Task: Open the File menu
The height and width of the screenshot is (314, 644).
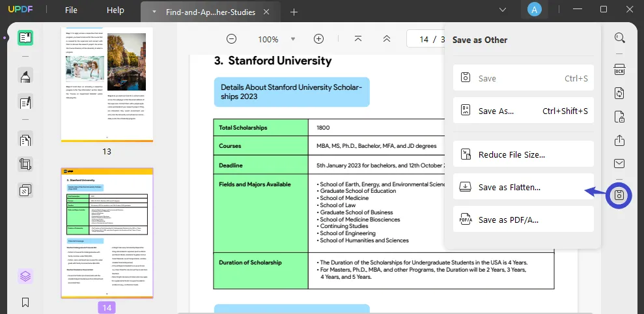Action: [71, 10]
